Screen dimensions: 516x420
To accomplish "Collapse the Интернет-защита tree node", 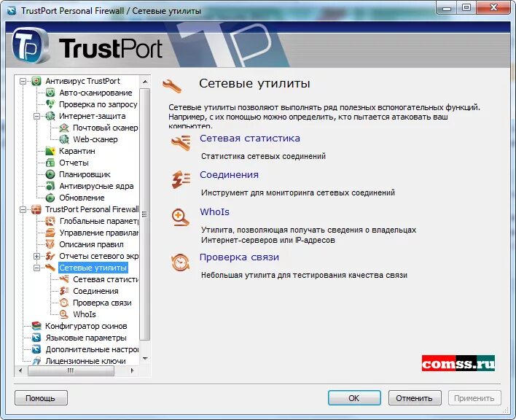I will (x=36, y=116).
